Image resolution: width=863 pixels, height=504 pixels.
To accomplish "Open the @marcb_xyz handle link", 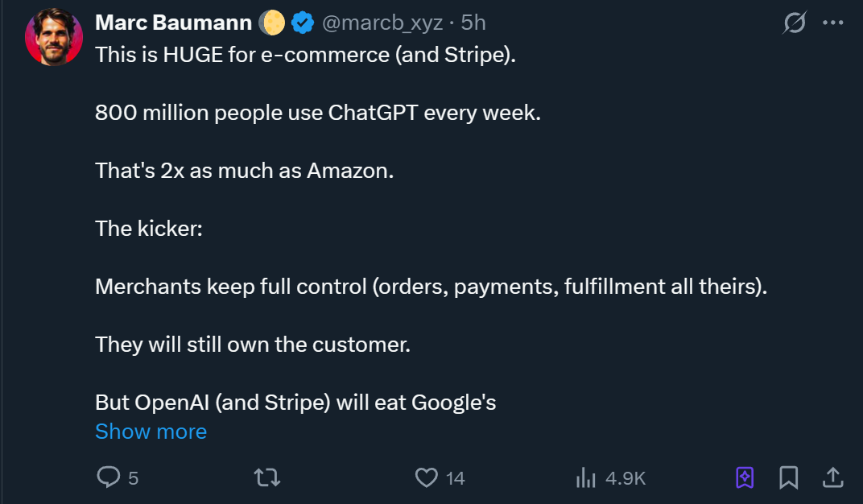I will (x=382, y=23).
